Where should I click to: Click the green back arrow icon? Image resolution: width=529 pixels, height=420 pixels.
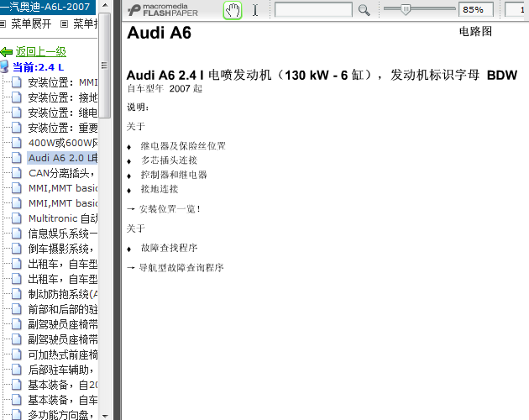pos(7,52)
